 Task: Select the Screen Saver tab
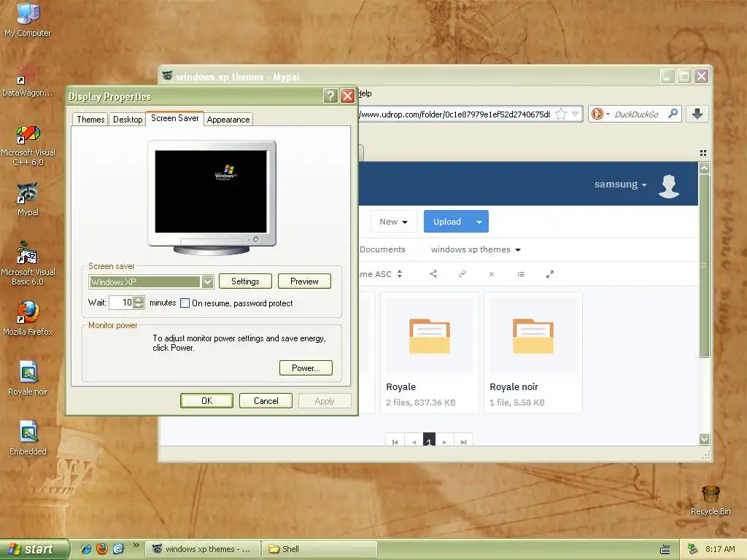click(175, 118)
